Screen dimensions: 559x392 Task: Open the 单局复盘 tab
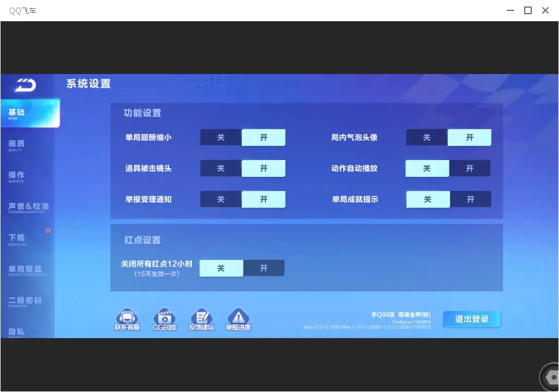27,270
